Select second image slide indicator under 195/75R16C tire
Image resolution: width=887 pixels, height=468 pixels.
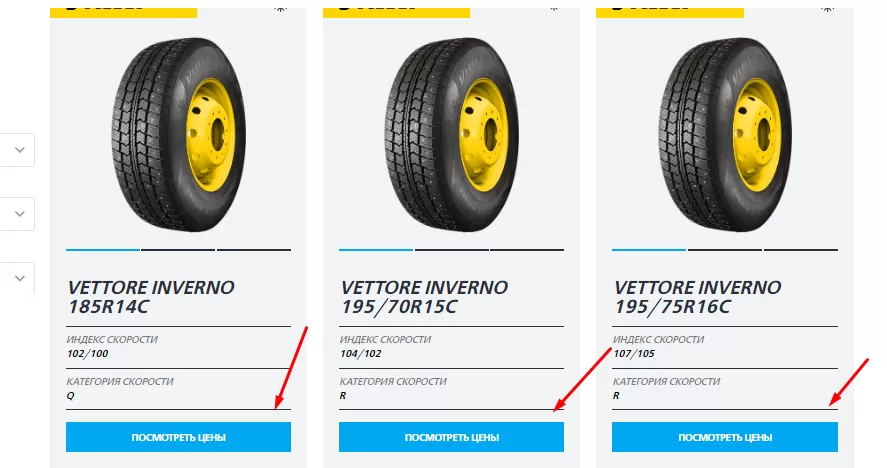pyautogui.click(x=724, y=249)
